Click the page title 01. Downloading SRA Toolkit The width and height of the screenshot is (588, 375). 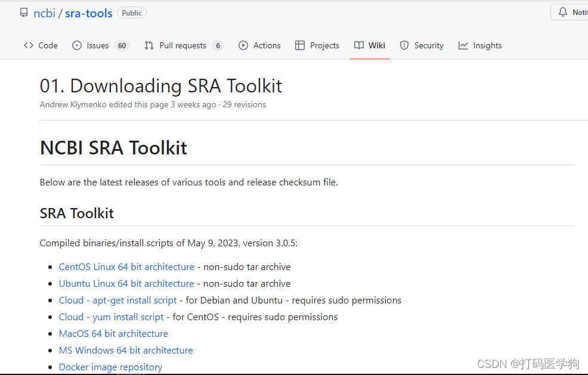pos(160,86)
